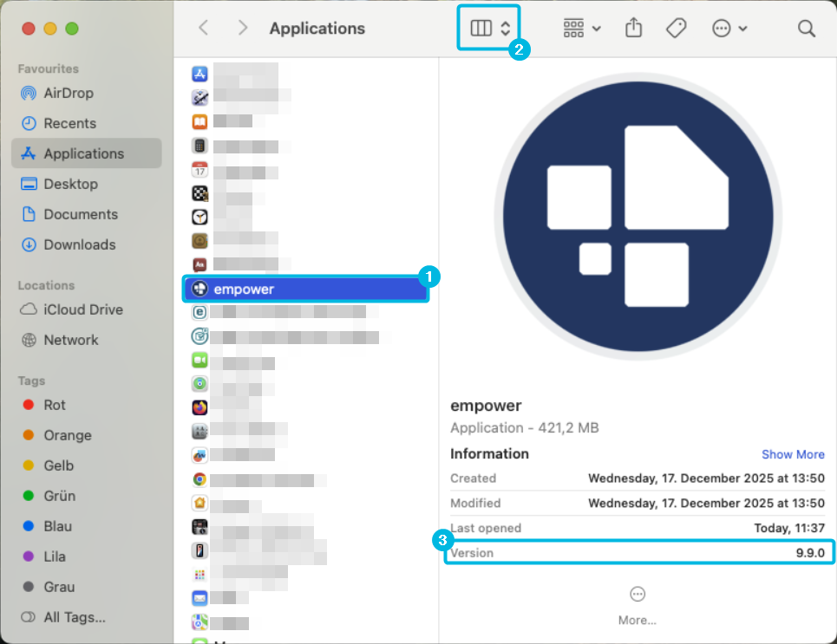Click the large empower preview icon
This screenshot has height=644, width=837.
point(638,217)
